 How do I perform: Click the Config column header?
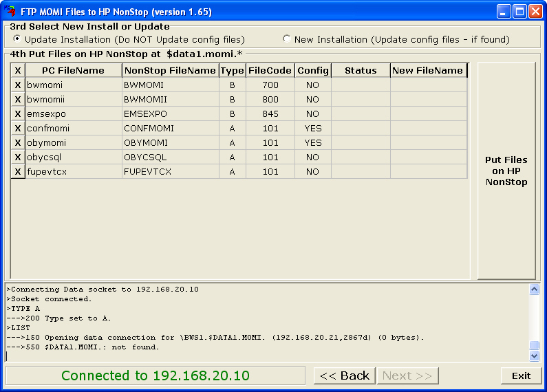[x=313, y=70]
